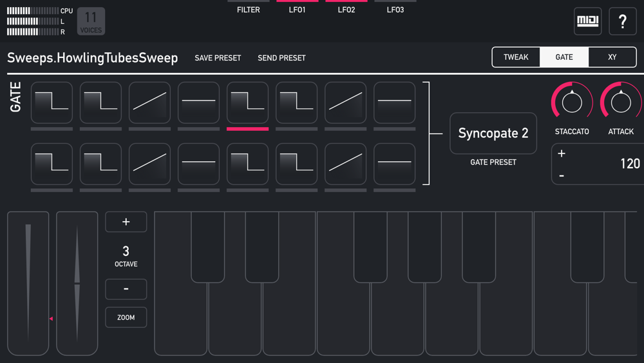
Task: Click SAVE PRESET
Action: (x=218, y=58)
